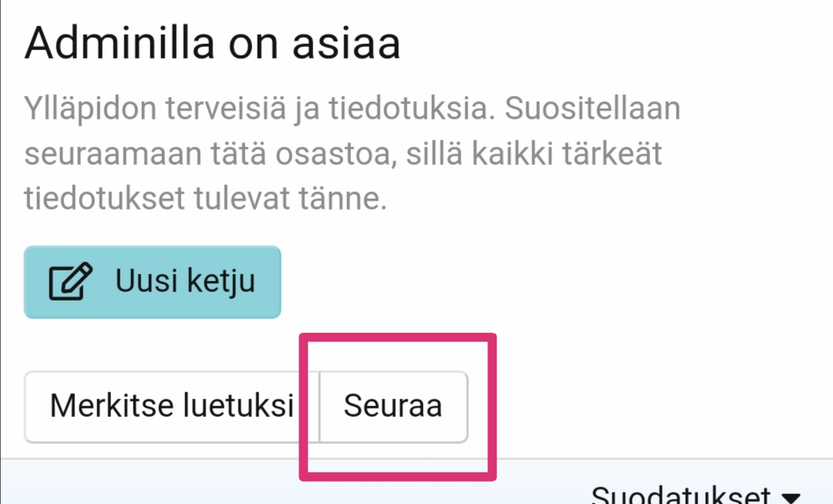833x504 pixels.
Task: Start a new thread with Uusi ketju
Action: (153, 282)
